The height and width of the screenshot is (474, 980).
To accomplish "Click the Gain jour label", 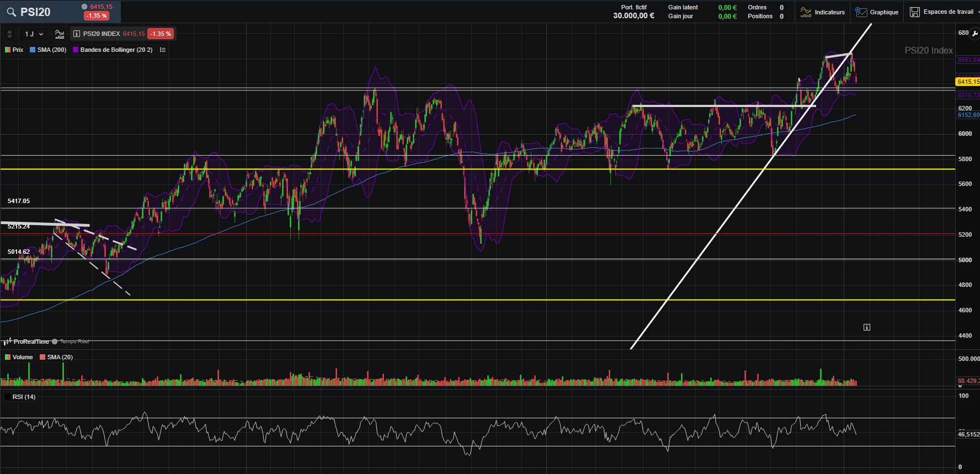I will (x=680, y=16).
